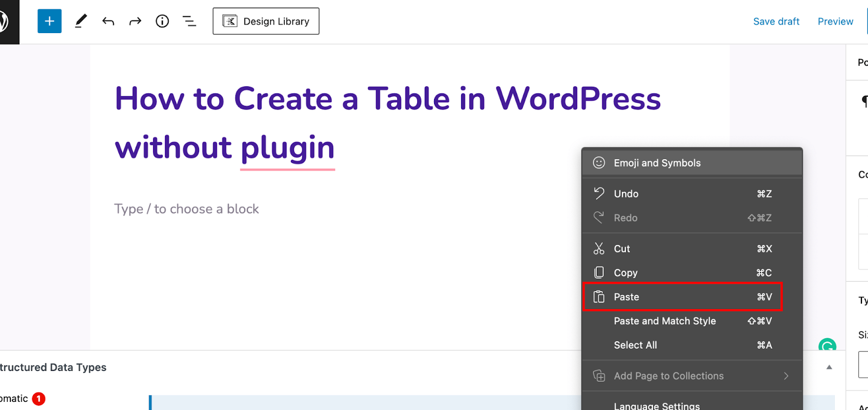The width and height of the screenshot is (868, 410).
Task: Click the green Grammarly icon
Action: [x=827, y=345]
